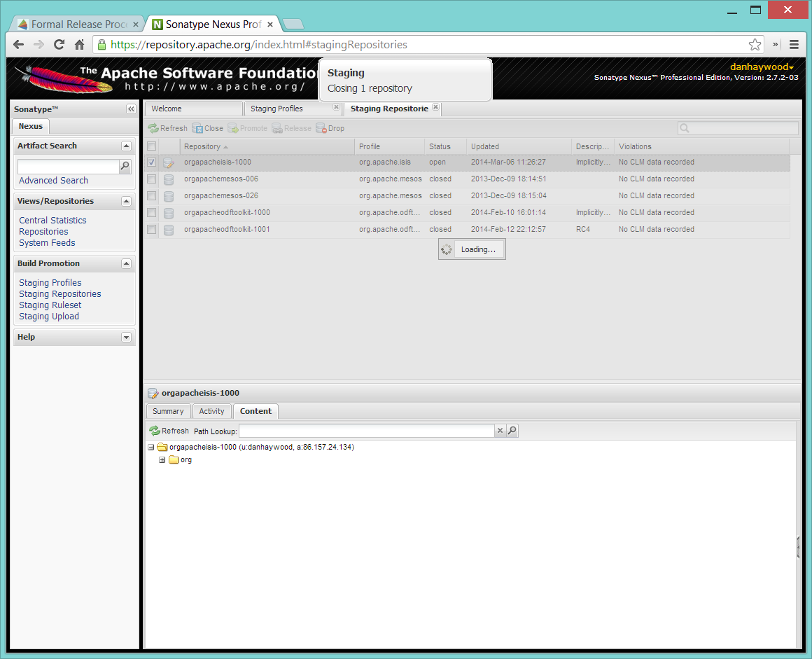Check the orgapachemesos-006 repository checkbox
The width and height of the screenshot is (812, 659).
152,179
